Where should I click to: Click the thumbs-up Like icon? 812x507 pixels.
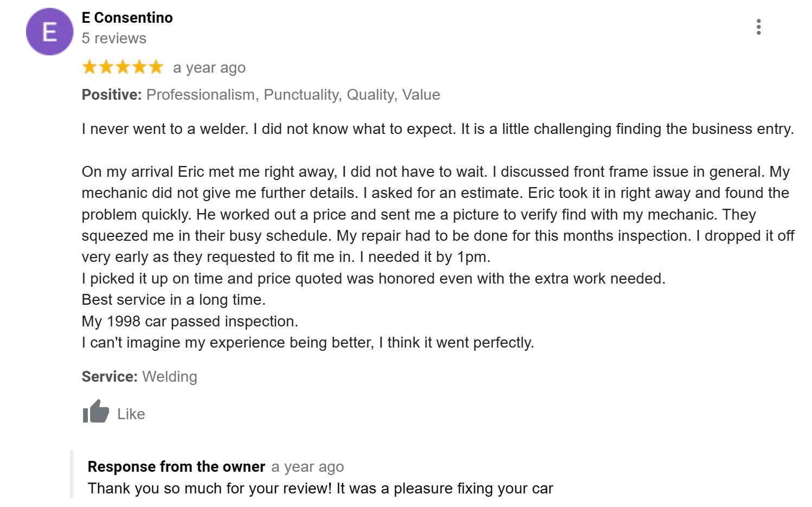pos(96,412)
